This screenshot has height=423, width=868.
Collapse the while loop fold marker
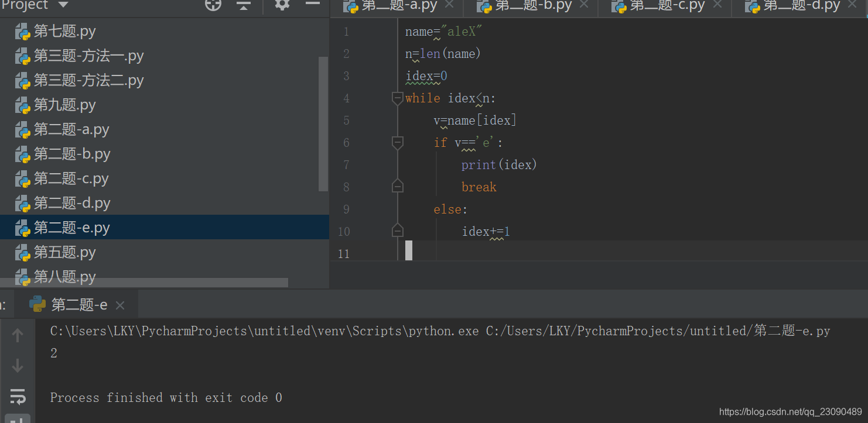[398, 98]
